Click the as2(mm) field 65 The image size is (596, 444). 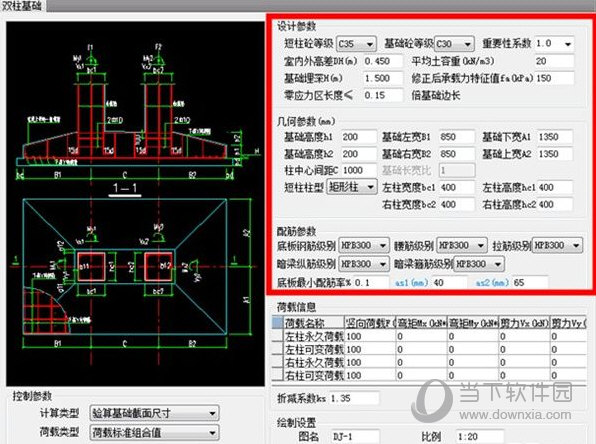530,283
